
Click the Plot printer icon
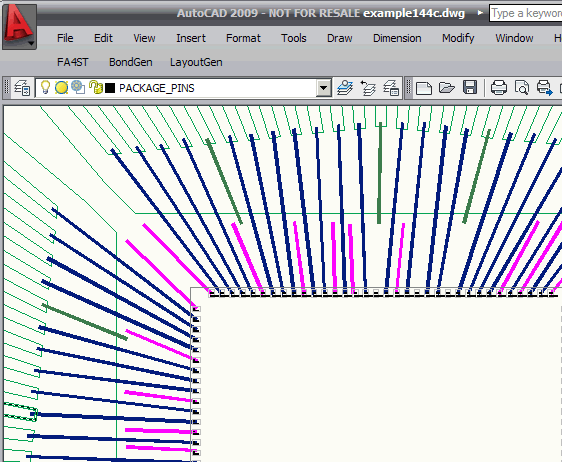(x=499, y=88)
